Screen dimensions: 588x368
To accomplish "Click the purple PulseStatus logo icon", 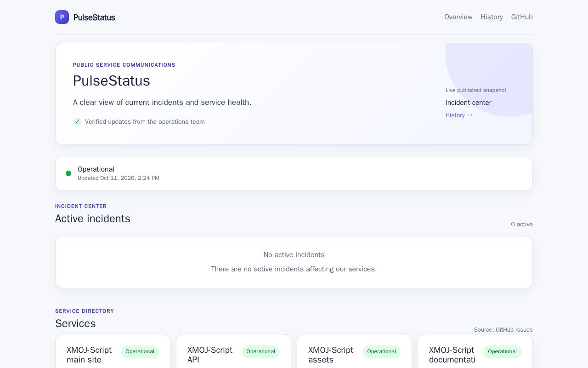I will click(x=62, y=17).
